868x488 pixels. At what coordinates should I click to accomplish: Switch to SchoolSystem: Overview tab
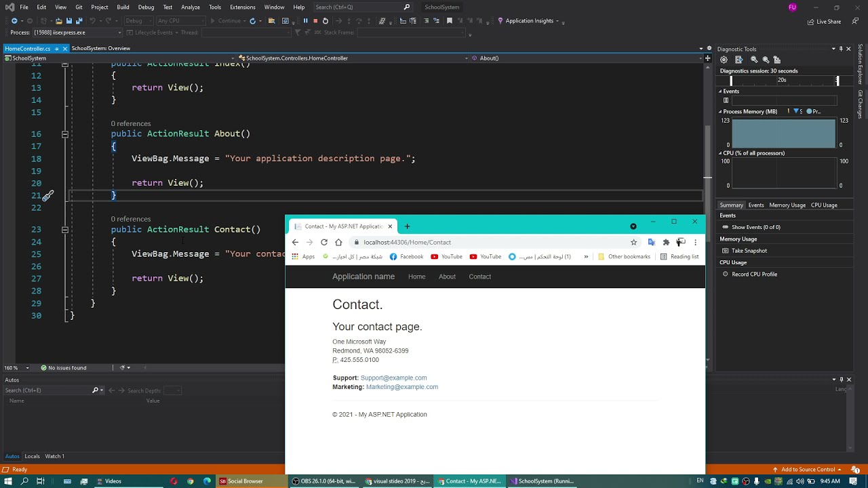(x=100, y=48)
